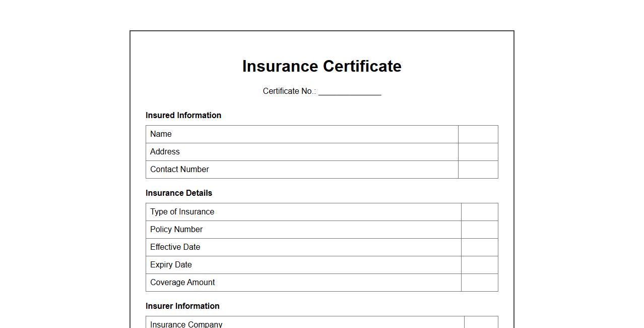Click the empty cell beside Name
The height and width of the screenshot is (328, 644).
tap(478, 134)
